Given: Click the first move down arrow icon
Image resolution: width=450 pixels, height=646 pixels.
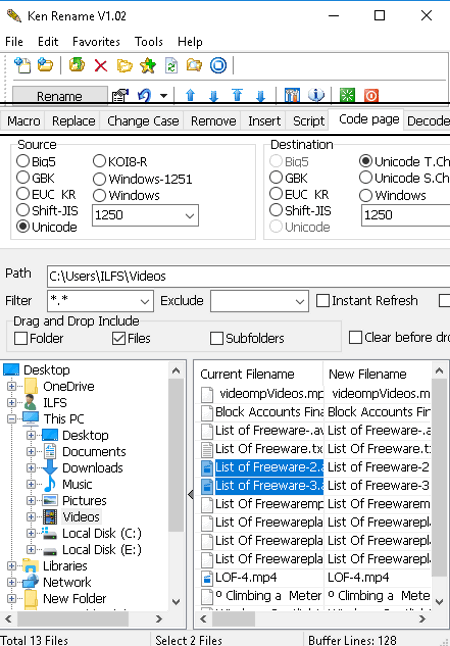Looking at the screenshot, I should (x=213, y=96).
